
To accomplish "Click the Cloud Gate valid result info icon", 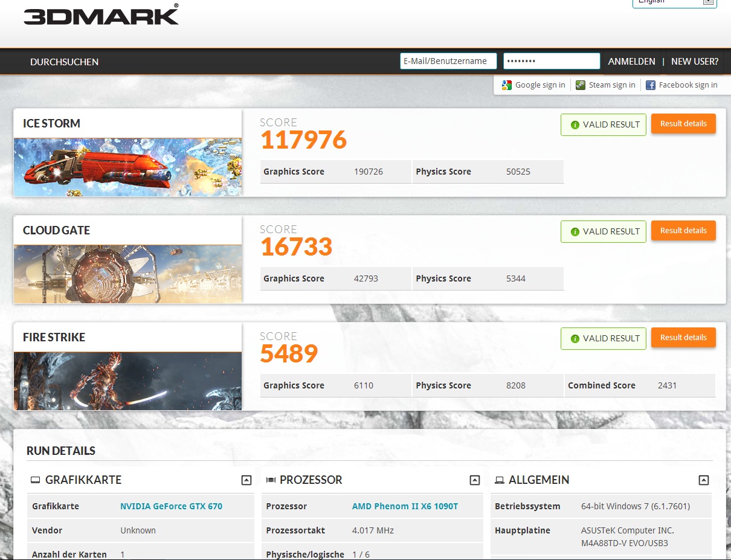I will coord(575,232).
